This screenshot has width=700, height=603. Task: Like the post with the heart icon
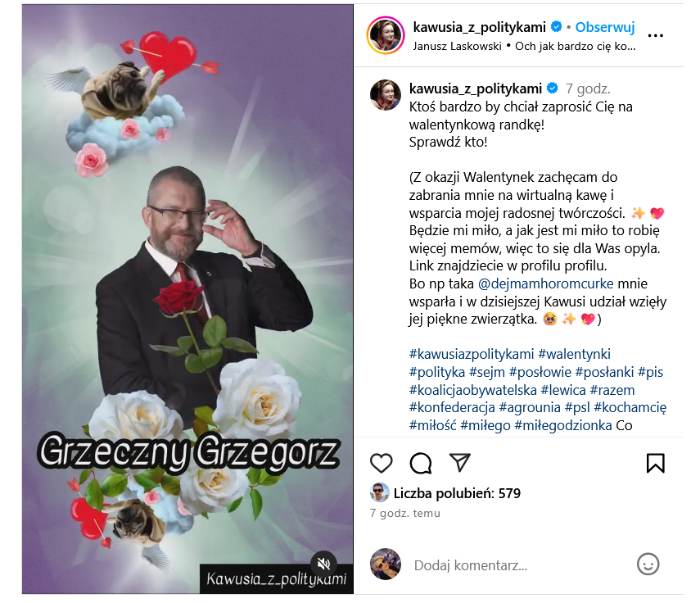click(381, 463)
